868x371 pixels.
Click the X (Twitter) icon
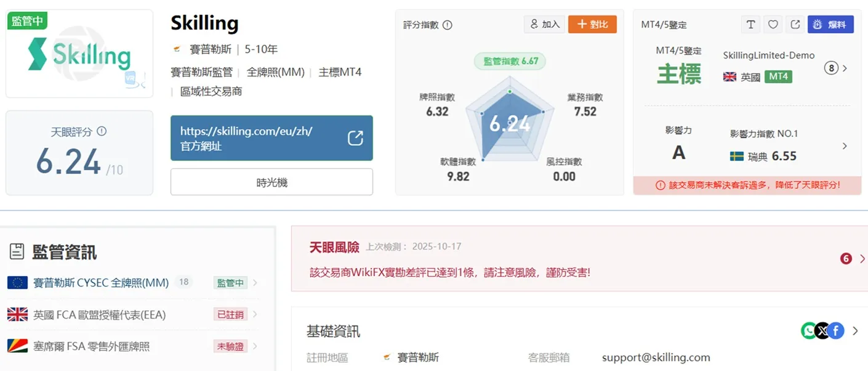coord(822,331)
